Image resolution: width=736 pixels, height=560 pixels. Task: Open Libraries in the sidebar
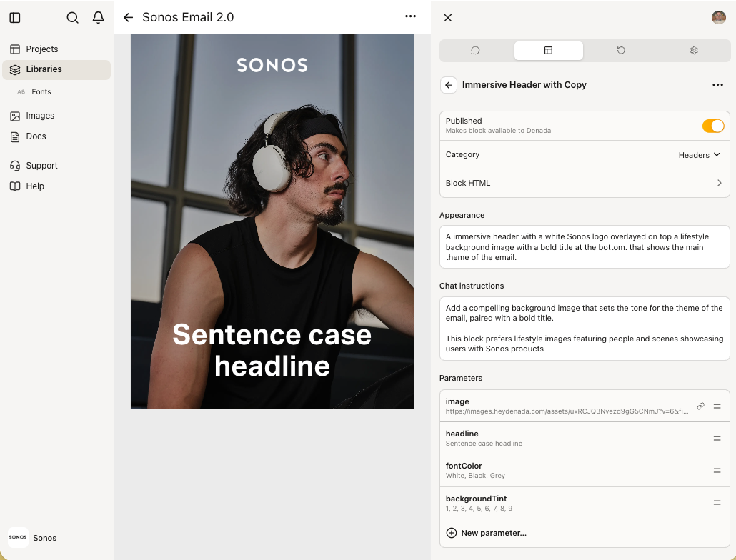56,69
